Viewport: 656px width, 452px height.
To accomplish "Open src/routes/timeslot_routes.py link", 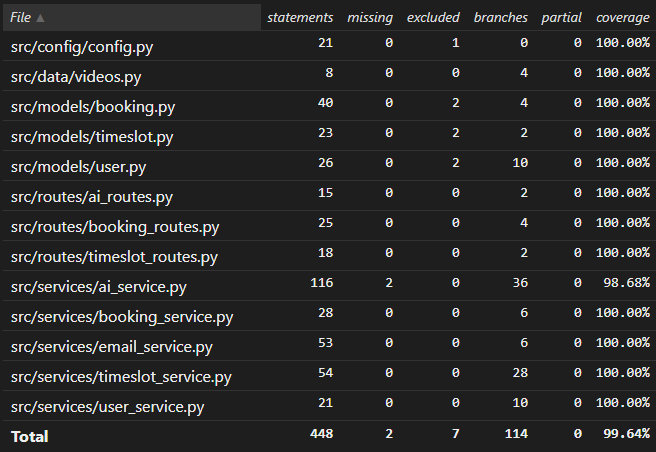I will [113, 257].
